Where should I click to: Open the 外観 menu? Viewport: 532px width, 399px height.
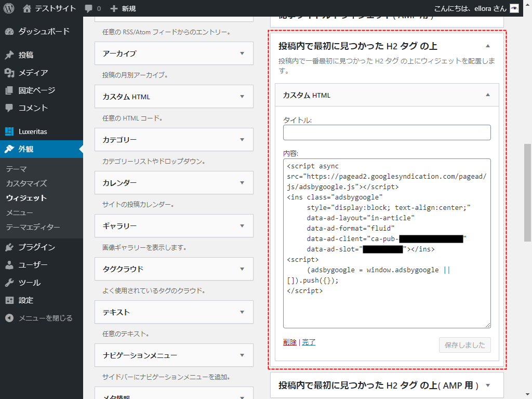pos(42,149)
